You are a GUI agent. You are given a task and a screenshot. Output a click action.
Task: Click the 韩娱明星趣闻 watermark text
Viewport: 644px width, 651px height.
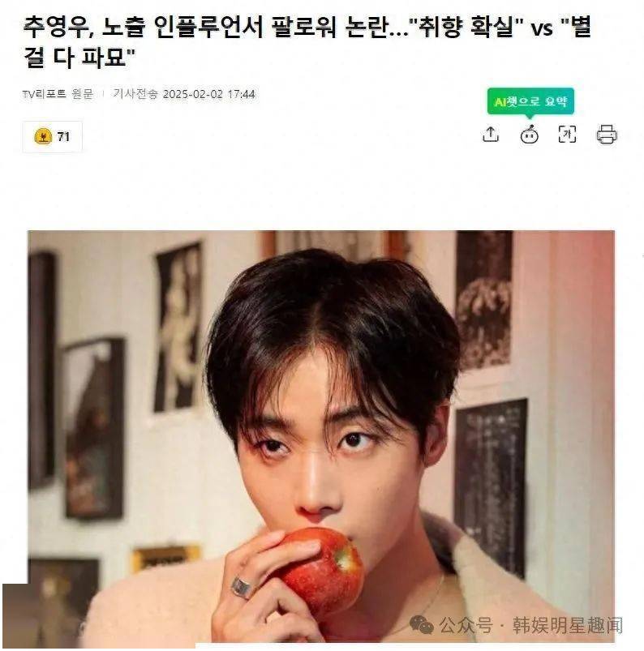tap(567, 625)
